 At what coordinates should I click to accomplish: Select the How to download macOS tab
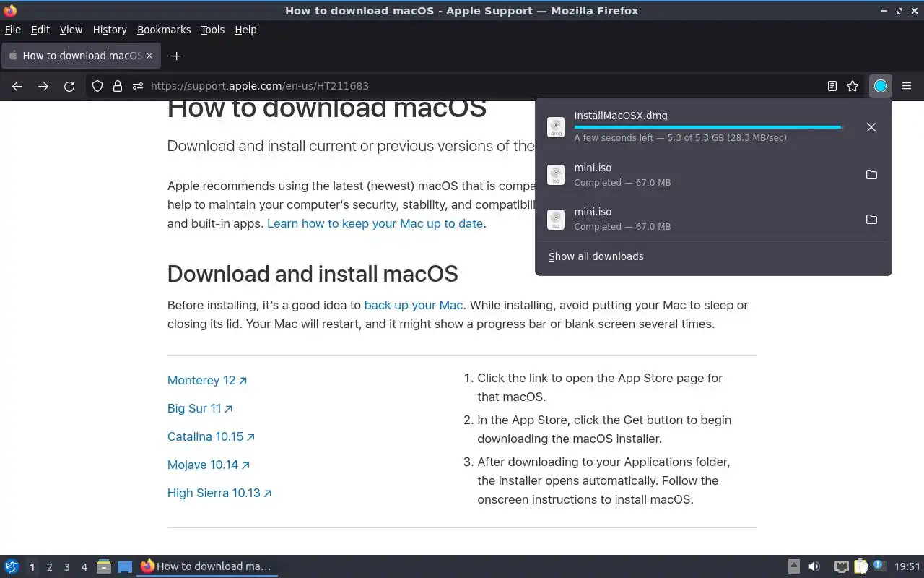[x=81, y=56]
